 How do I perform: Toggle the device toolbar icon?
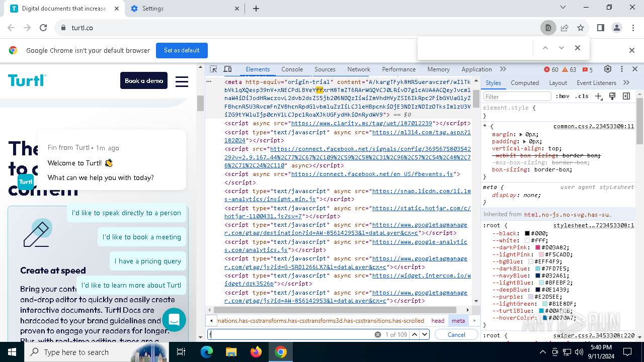(x=227, y=69)
